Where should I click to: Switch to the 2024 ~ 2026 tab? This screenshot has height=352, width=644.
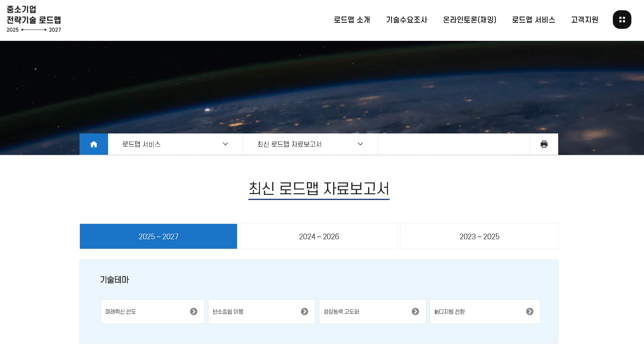[x=319, y=237]
